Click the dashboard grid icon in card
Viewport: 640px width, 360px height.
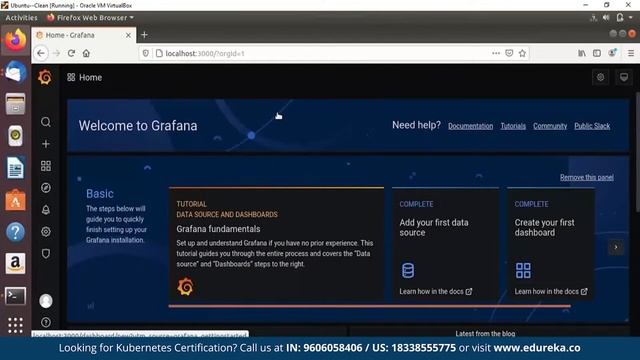523,270
